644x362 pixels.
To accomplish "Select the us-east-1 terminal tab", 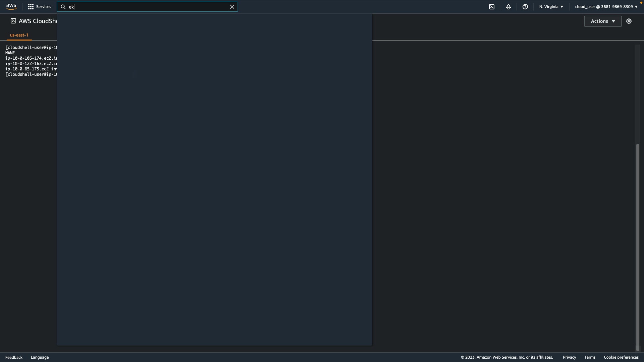I will [x=19, y=35].
